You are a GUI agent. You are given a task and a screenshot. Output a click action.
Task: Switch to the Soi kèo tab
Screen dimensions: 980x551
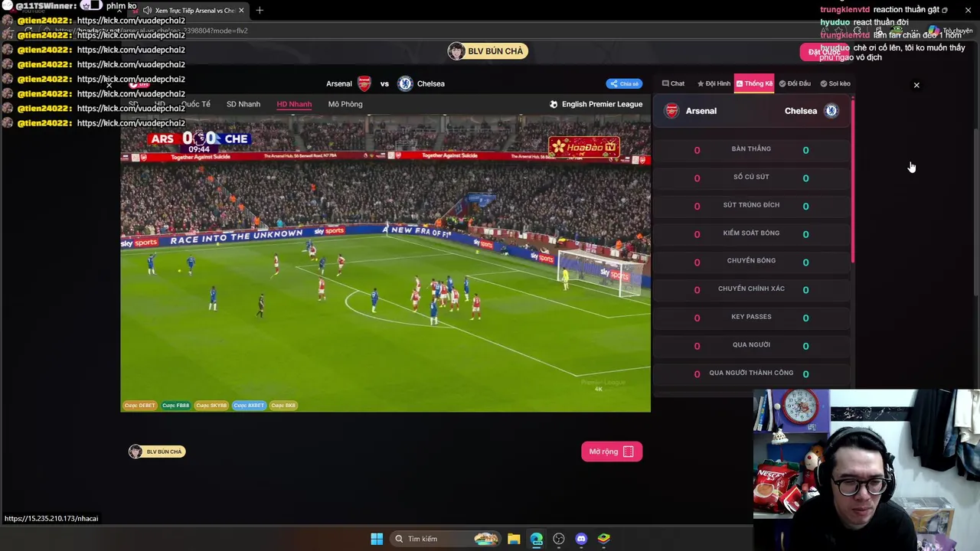(x=835, y=83)
